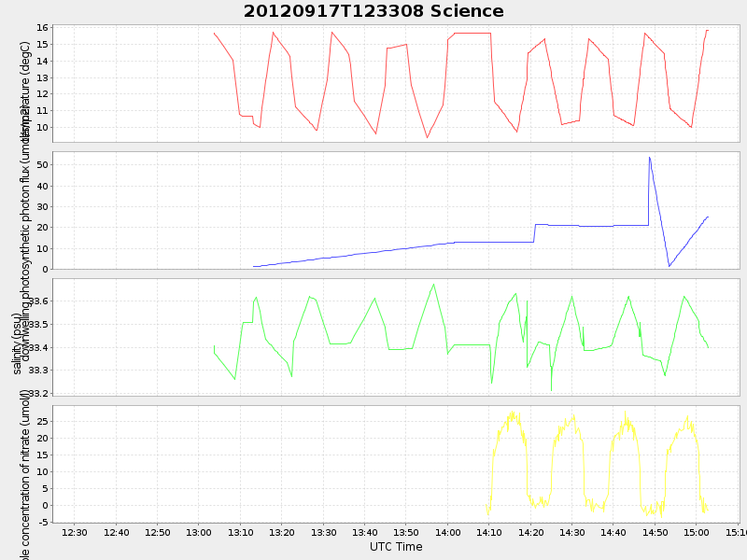Click the 12:30 time tick label

tap(75, 532)
